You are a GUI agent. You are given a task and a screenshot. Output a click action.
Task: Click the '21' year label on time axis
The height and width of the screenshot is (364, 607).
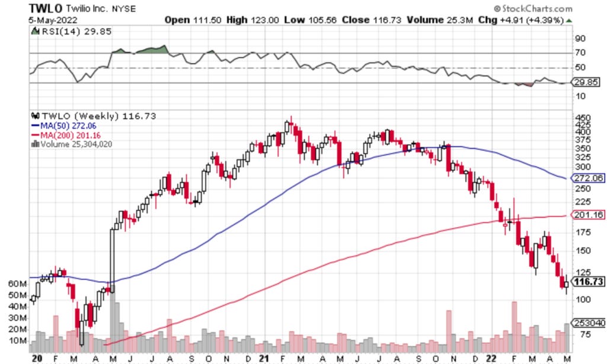(264, 359)
